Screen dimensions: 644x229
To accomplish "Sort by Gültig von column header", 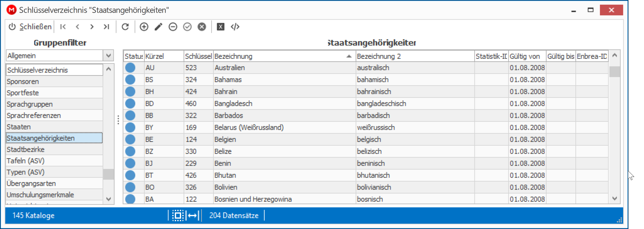I will pos(527,56).
